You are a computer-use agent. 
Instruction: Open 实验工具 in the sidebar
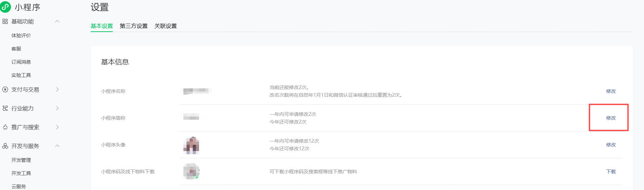tap(21, 75)
